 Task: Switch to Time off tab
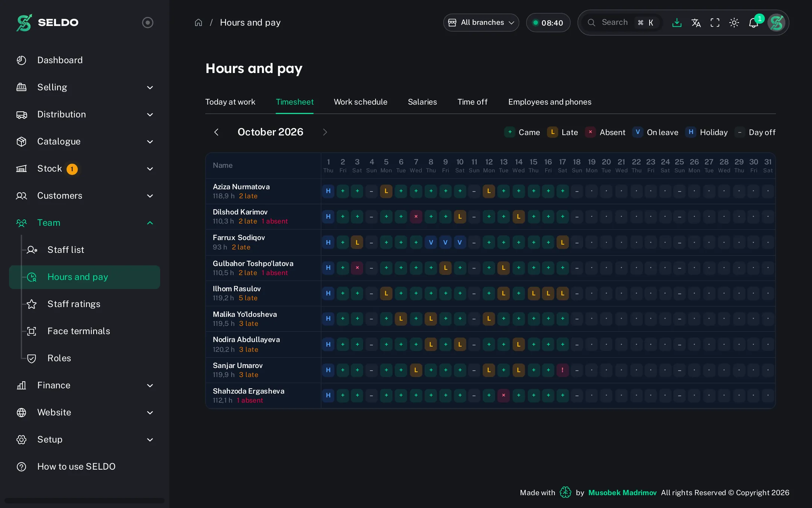pyautogui.click(x=473, y=102)
